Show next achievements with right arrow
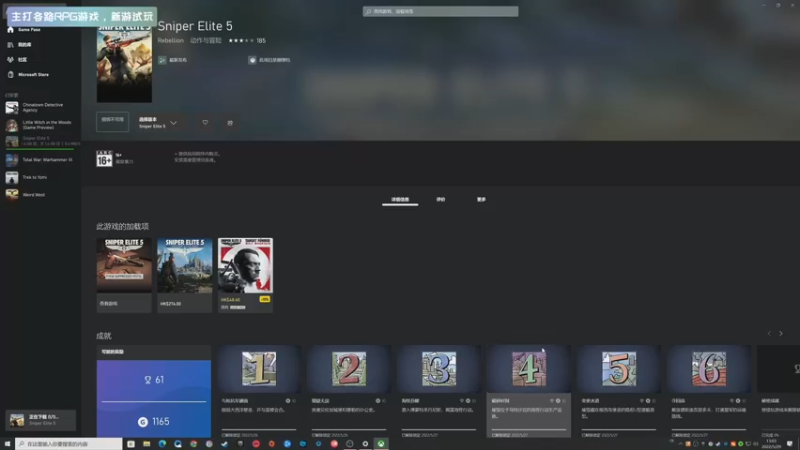The image size is (800, 450). [781, 334]
